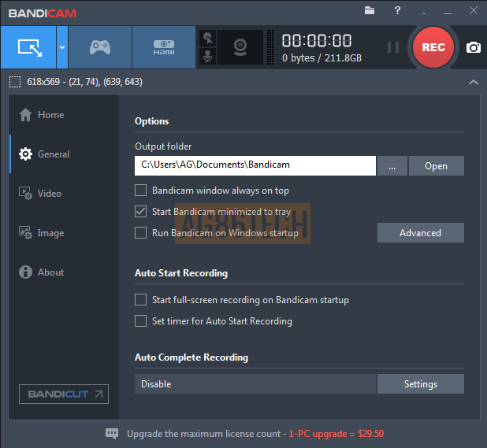Image resolution: width=487 pixels, height=448 pixels.
Task: Launch Bandicut from the sidebar button
Action: [x=64, y=394]
